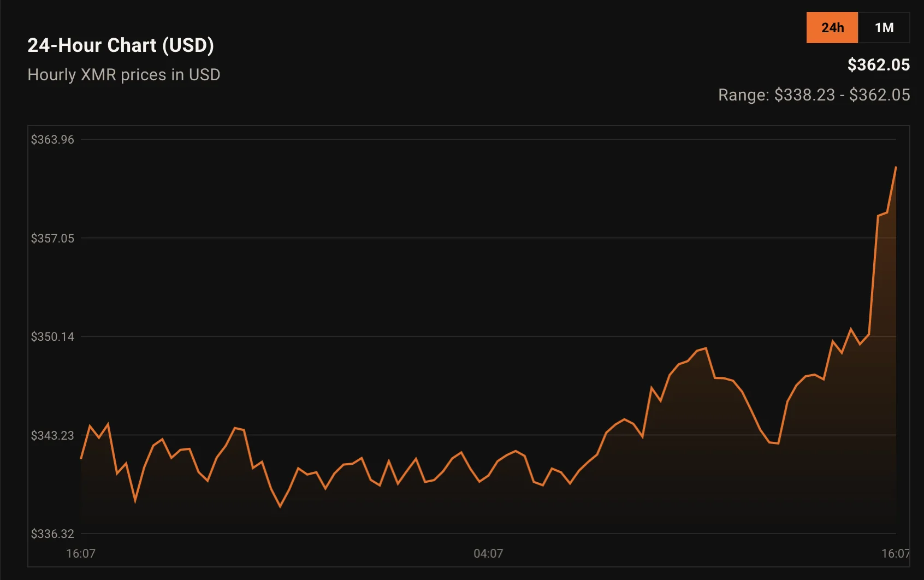
Task: Click the final highest point of price line
Action: 896,167
